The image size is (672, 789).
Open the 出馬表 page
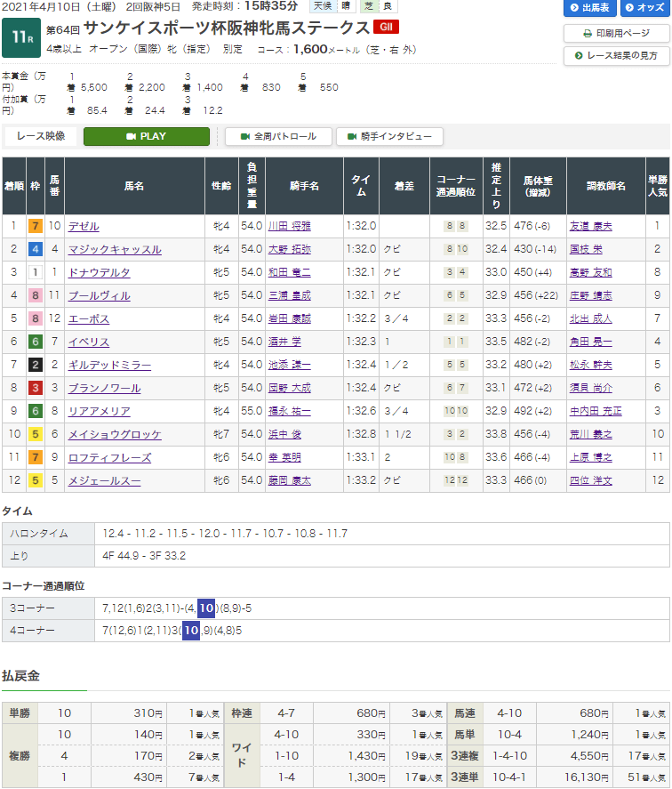click(x=589, y=8)
